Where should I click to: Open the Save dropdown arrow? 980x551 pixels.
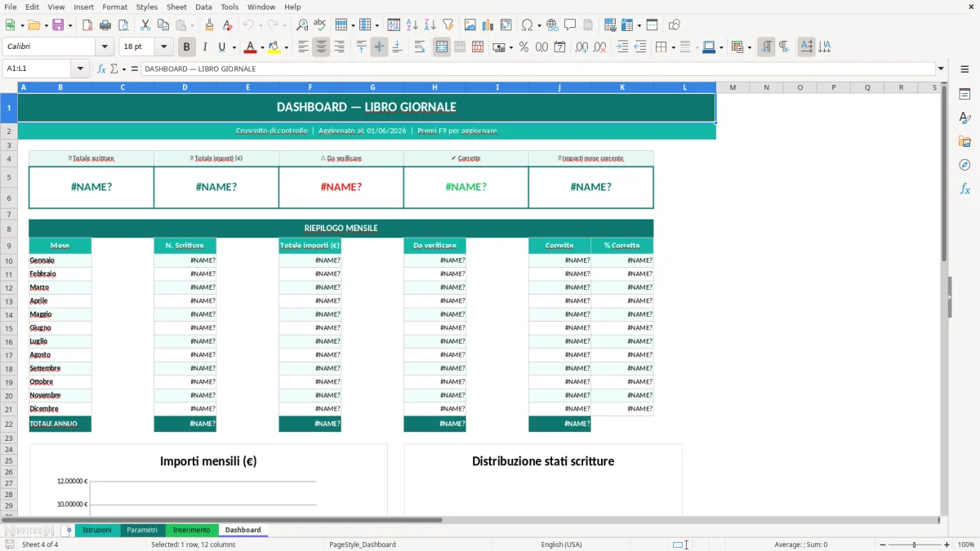click(x=69, y=25)
